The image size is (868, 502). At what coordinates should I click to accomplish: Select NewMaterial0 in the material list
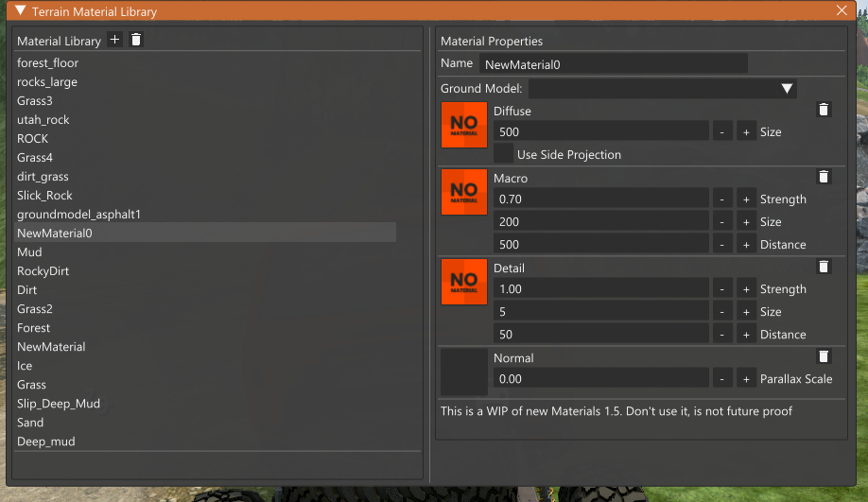point(205,233)
